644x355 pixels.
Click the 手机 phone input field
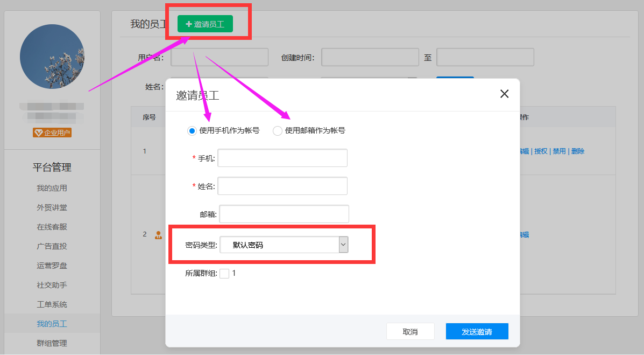click(x=282, y=158)
